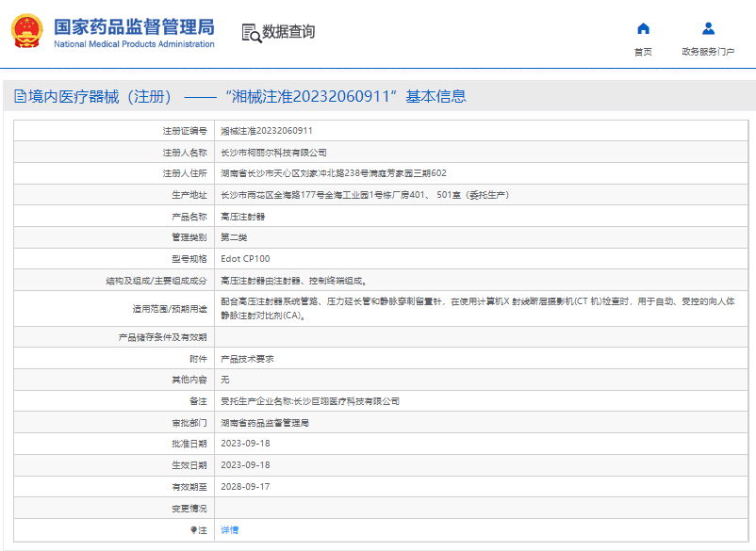Select the 生产地址 address value

click(365, 195)
